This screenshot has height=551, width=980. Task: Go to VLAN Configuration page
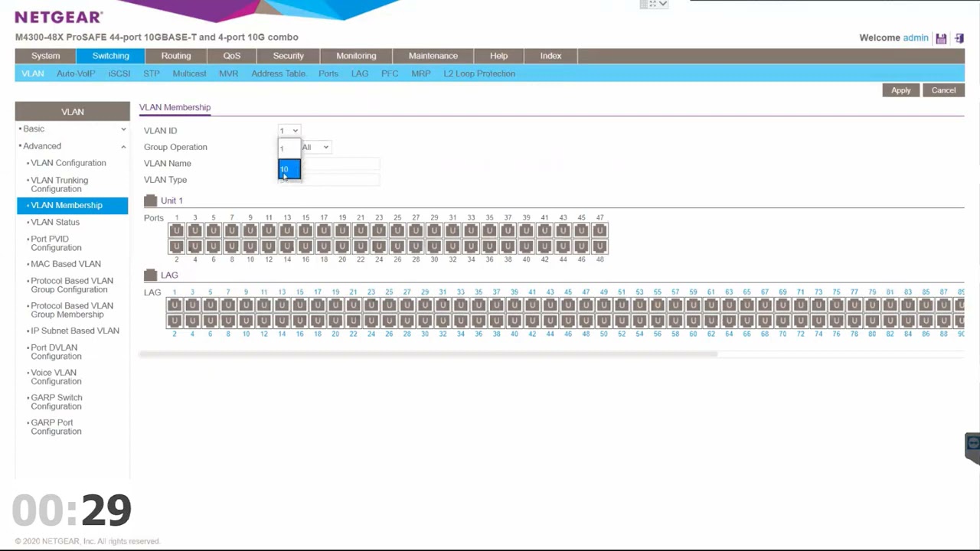tap(68, 163)
